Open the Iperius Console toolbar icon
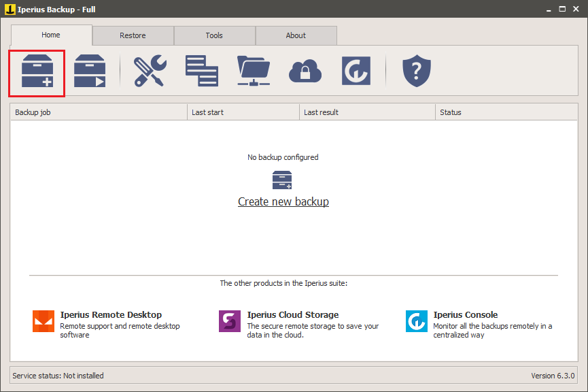Viewport: 588px width, 392px height. 356,71
